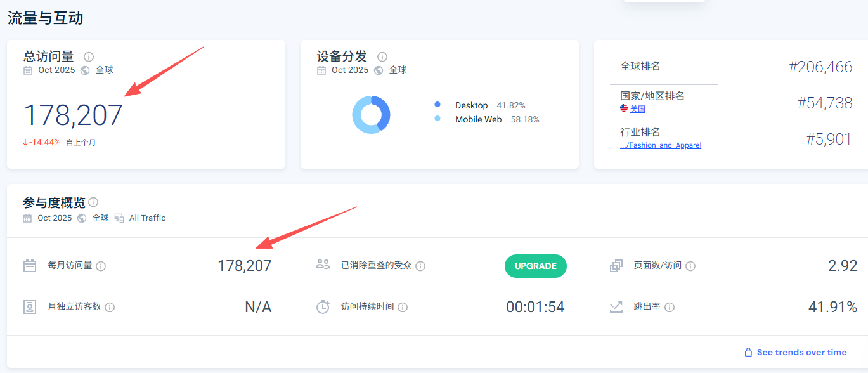The height and width of the screenshot is (373, 868).
Task: Click info icon next to 参与度概览
Action: click(93, 202)
